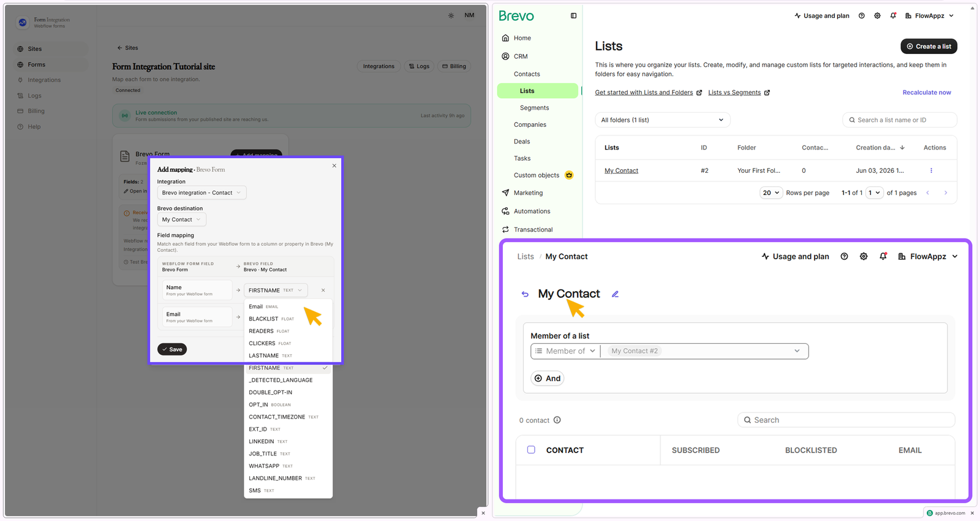Choose JOB_TITLE option in field list
Image resolution: width=980 pixels, height=521 pixels.
click(288, 454)
